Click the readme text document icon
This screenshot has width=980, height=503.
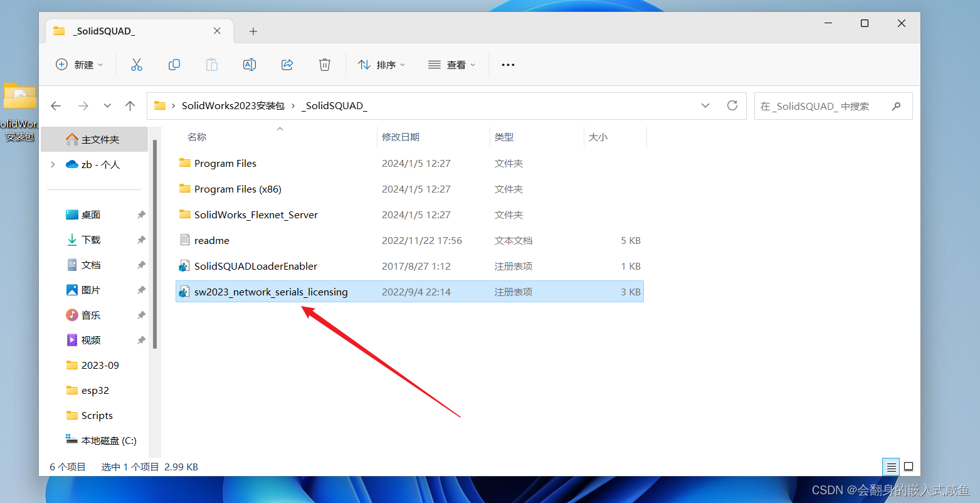[x=184, y=240]
